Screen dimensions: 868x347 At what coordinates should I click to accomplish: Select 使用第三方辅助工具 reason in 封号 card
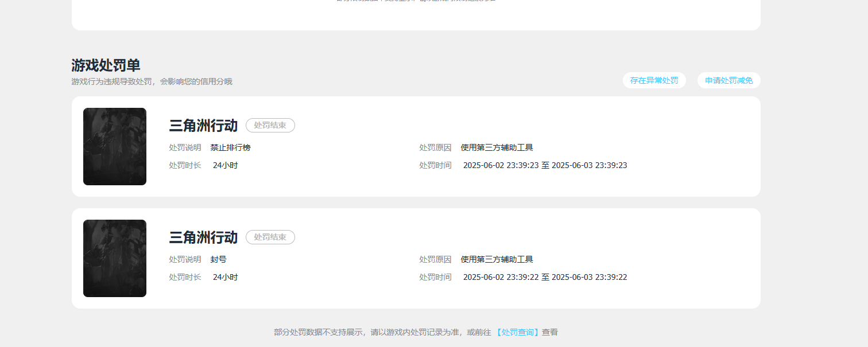(497, 259)
